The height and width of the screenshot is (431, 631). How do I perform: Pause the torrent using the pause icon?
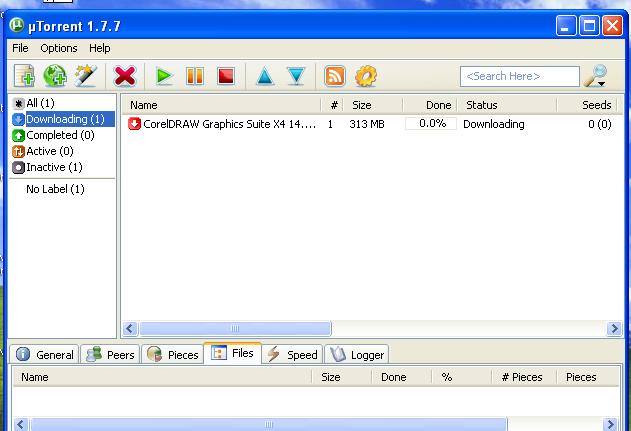(195, 76)
